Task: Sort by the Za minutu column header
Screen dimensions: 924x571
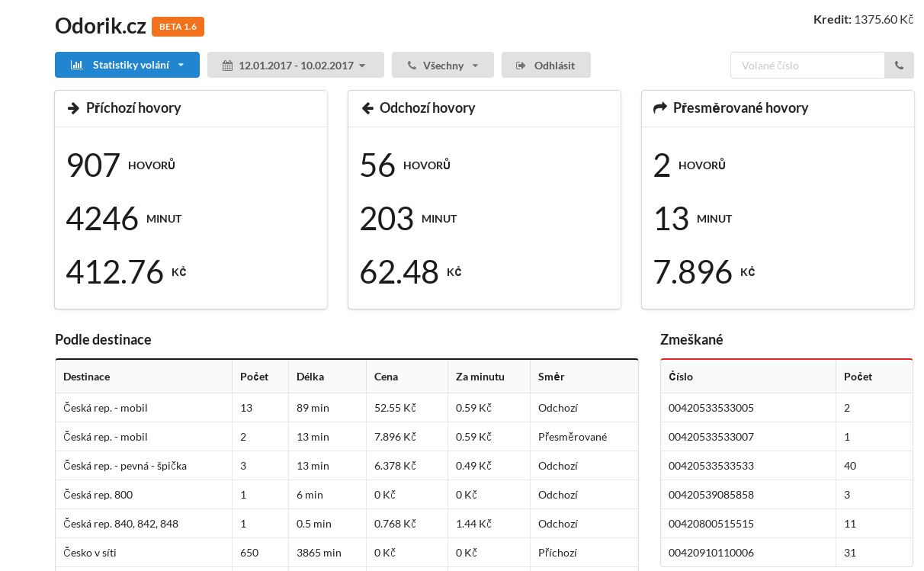Action: coord(489,377)
